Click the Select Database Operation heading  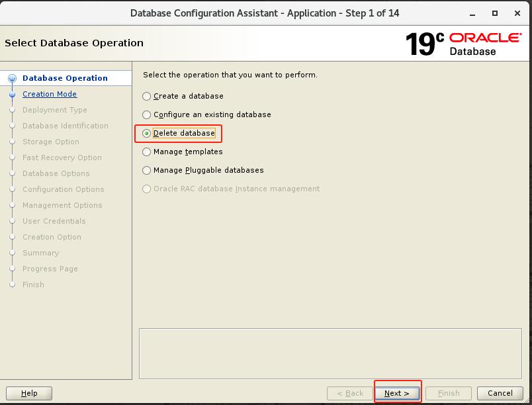[x=74, y=43]
